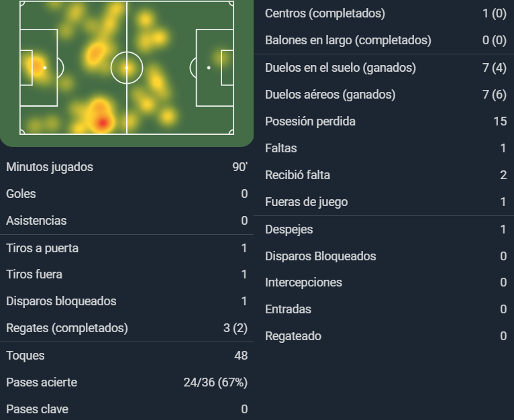This screenshot has height=420, width=514.
Task: Select the Tiros fuera row
Action: [127, 274]
